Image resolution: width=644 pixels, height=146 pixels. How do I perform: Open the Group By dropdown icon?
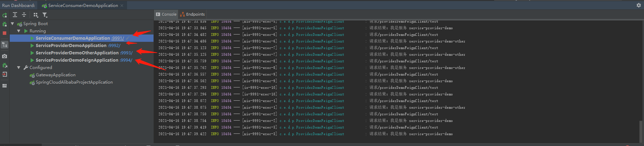tap(36, 15)
